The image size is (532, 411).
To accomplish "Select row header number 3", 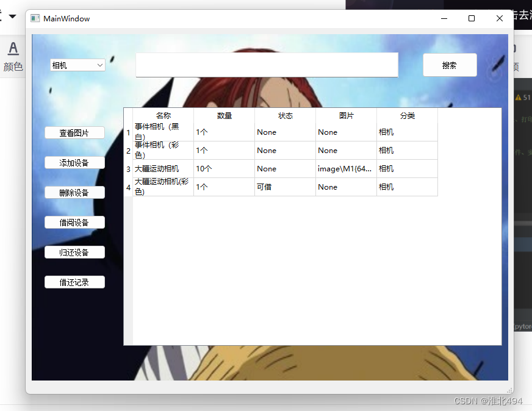I will [x=128, y=169].
